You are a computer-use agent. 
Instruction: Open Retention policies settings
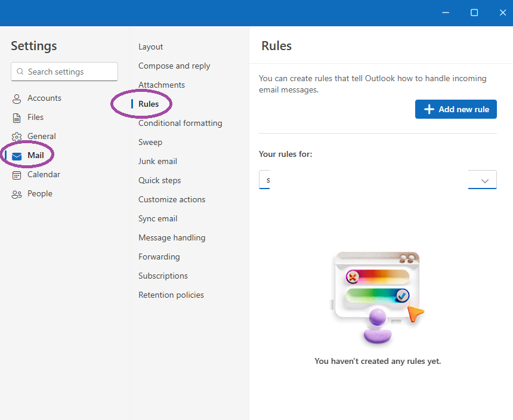[171, 295]
